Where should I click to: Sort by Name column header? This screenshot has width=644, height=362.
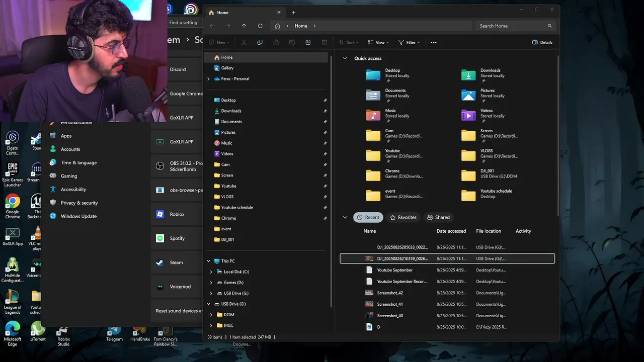point(370,231)
